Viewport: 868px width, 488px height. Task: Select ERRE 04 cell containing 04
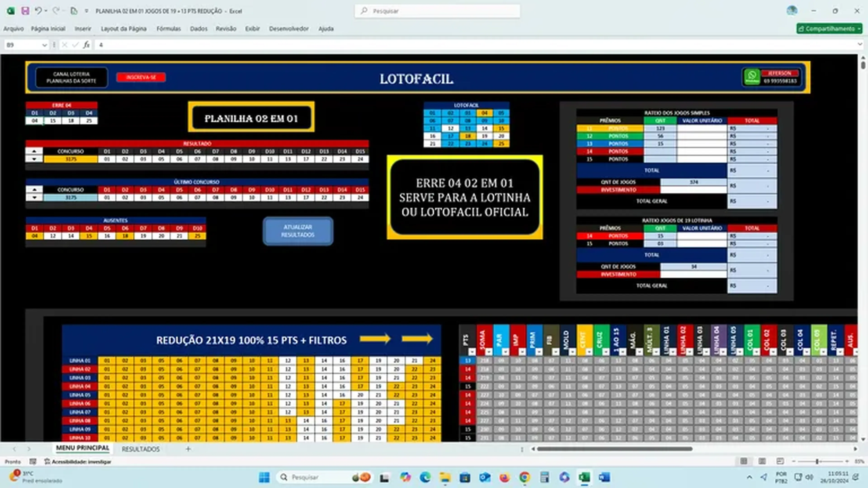[x=34, y=121]
